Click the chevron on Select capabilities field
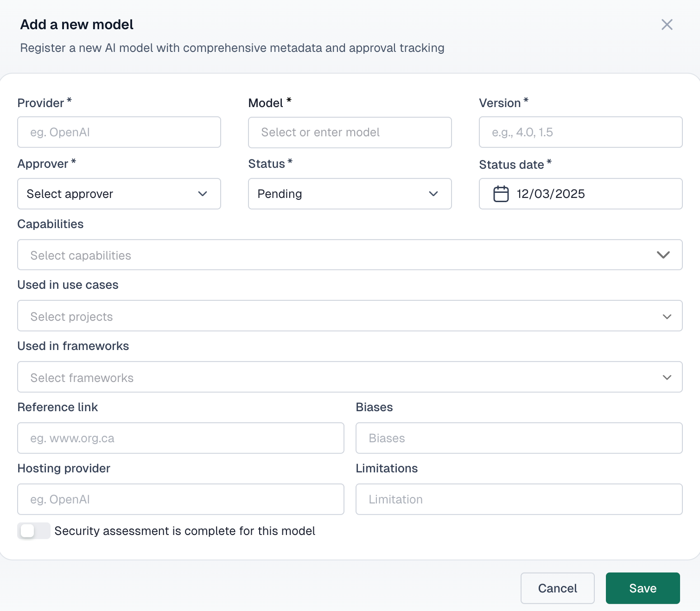The image size is (700, 611). (663, 255)
